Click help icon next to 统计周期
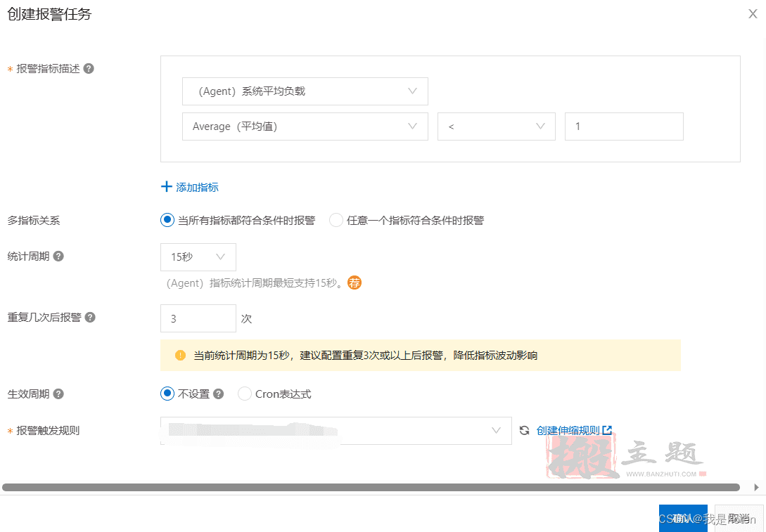 pos(58,257)
